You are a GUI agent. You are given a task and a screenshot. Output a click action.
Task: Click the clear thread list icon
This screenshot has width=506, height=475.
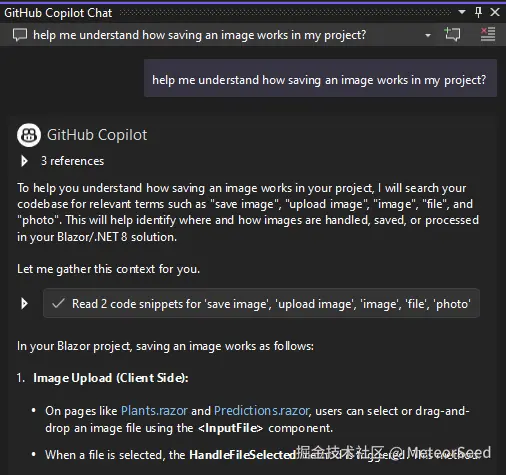[x=488, y=34]
